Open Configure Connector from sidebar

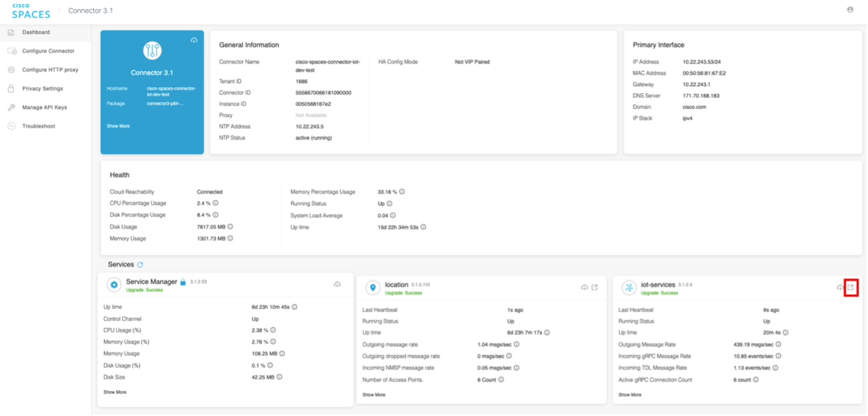tap(48, 51)
